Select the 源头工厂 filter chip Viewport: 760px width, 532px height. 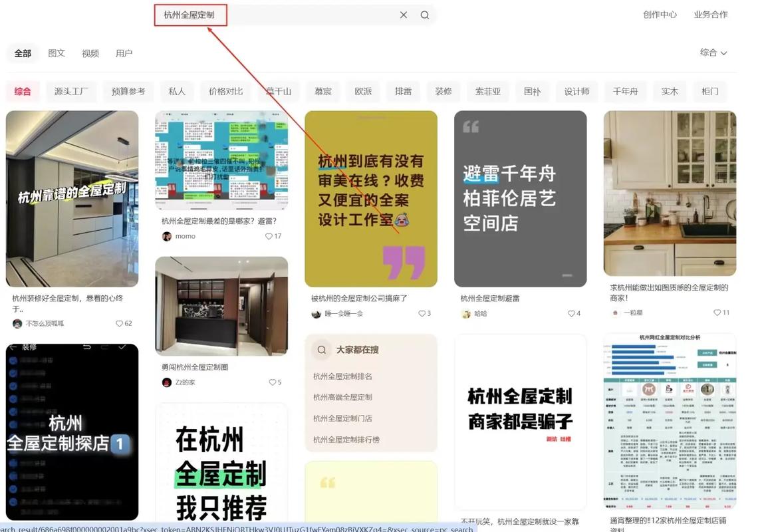(71, 92)
